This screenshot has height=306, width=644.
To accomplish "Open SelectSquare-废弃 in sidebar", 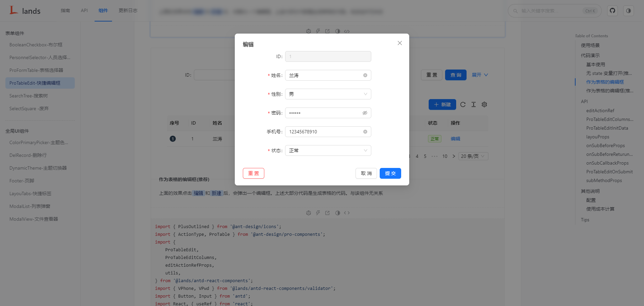I will click(x=40, y=108).
